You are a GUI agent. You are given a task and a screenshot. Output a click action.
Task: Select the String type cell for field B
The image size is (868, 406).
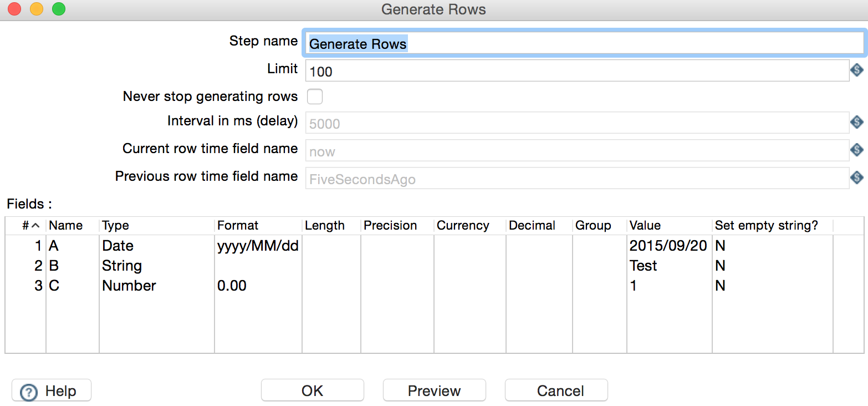(x=156, y=266)
